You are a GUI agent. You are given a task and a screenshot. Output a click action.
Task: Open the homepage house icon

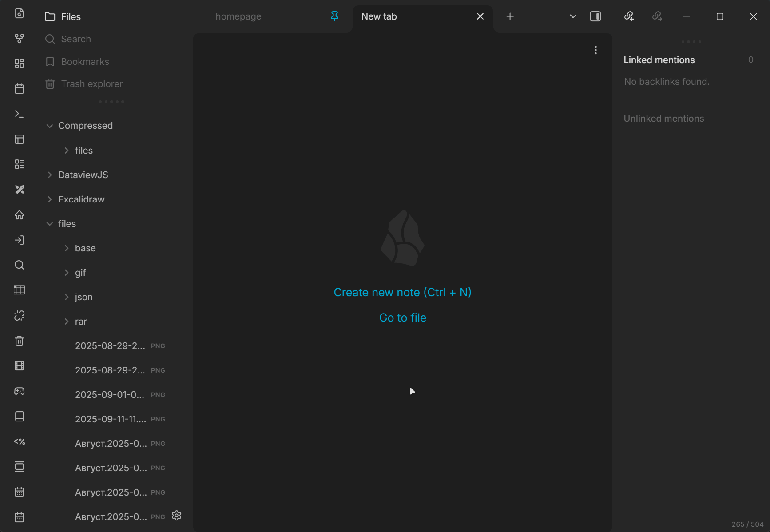coord(19,215)
